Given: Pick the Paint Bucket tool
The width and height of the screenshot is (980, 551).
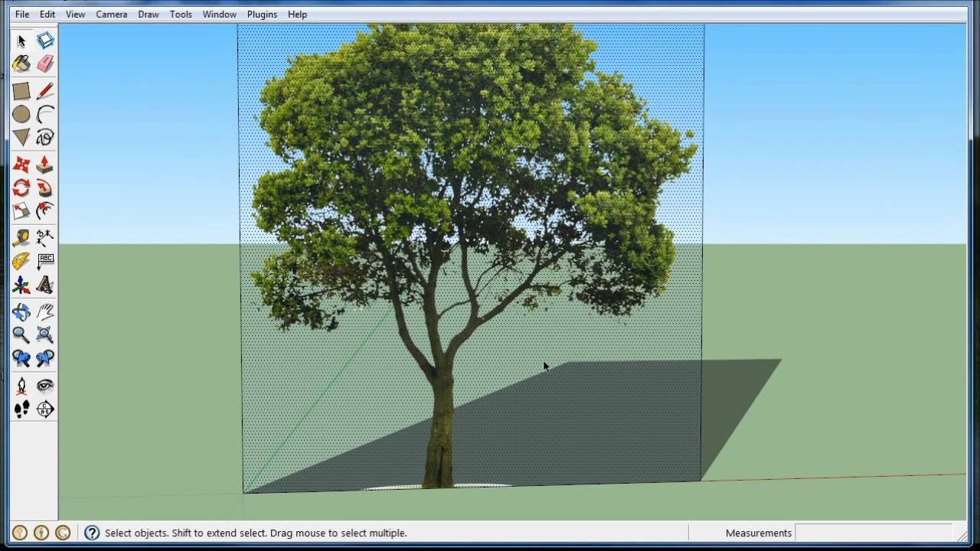Looking at the screenshot, I should (21, 64).
